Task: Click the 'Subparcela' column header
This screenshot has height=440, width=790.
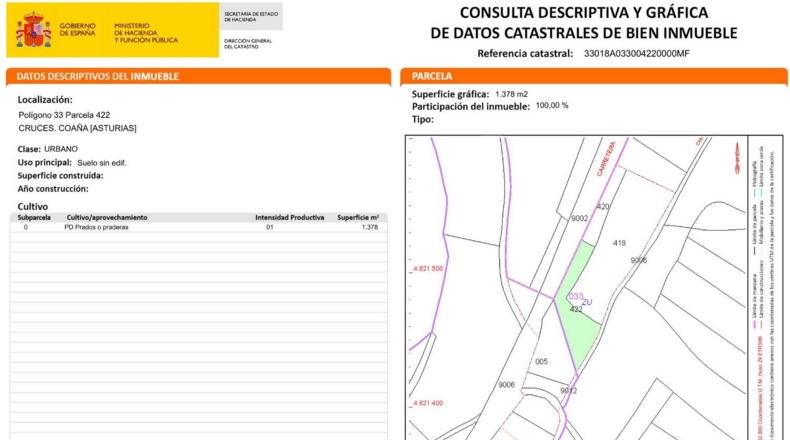Action: coord(34,218)
